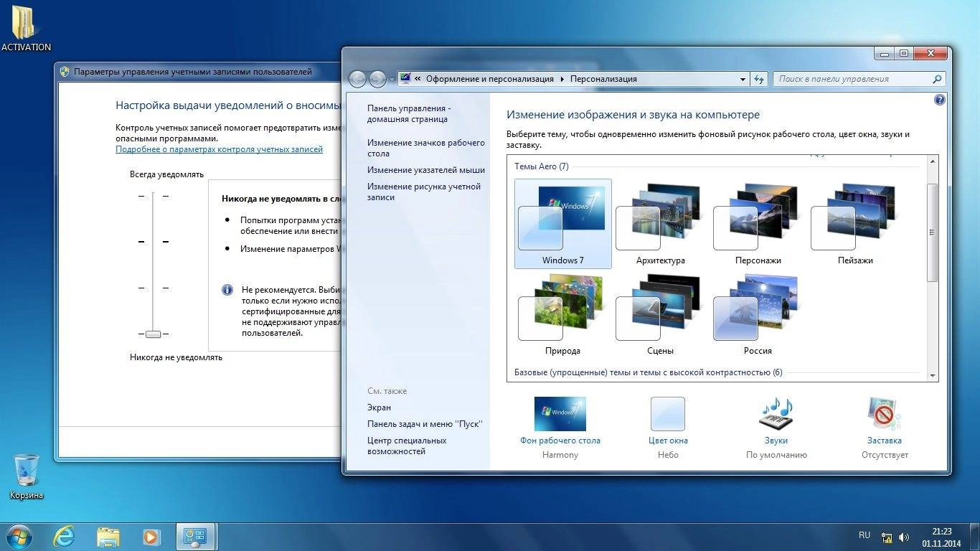Select the Природа theme
Viewport: 980px width, 551px height.
(x=563, y=314)
